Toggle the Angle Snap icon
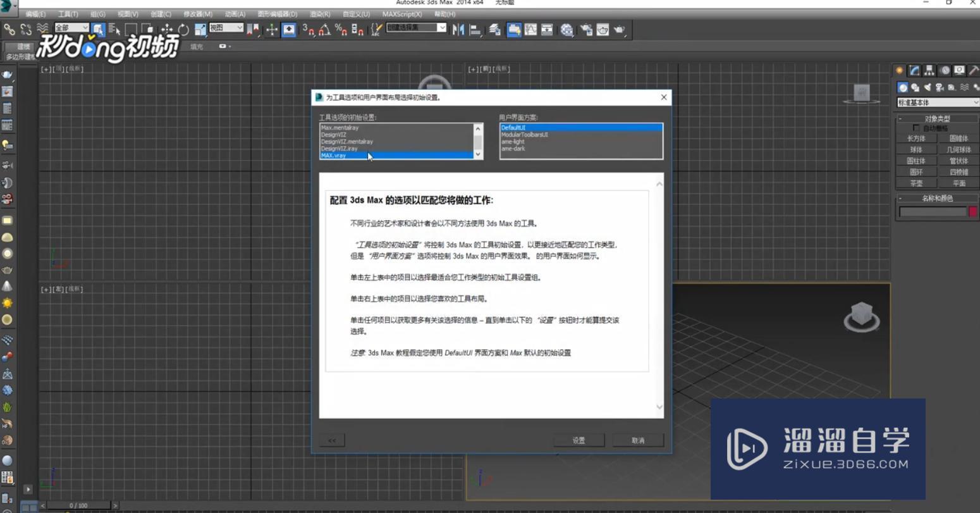 click(324, 29)
